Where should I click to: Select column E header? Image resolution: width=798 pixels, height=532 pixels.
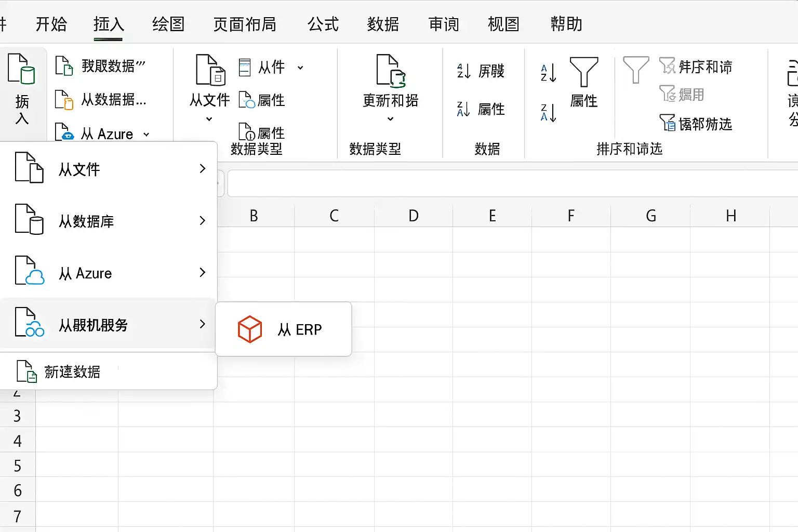493,215
